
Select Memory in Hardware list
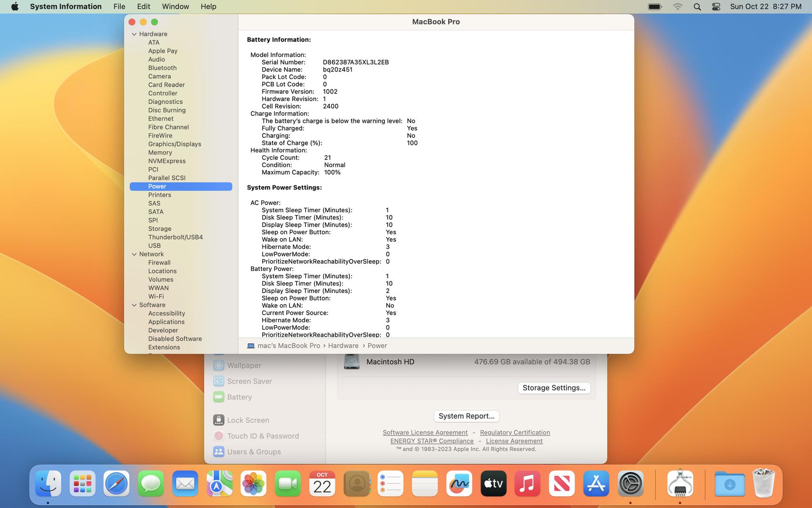coord(160,152)
